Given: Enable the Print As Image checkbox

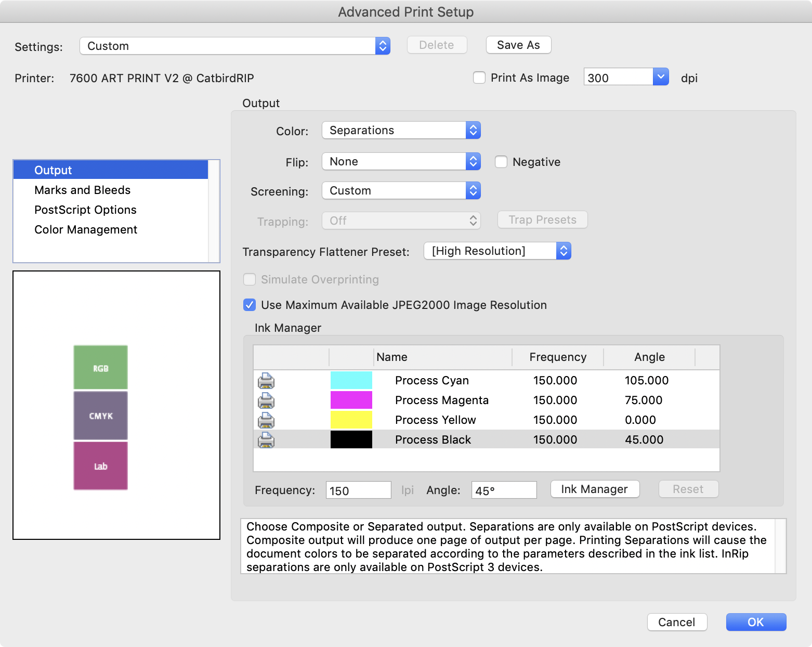Looking at the screenshot, I should pyautogui.click(x=479, y=77).
